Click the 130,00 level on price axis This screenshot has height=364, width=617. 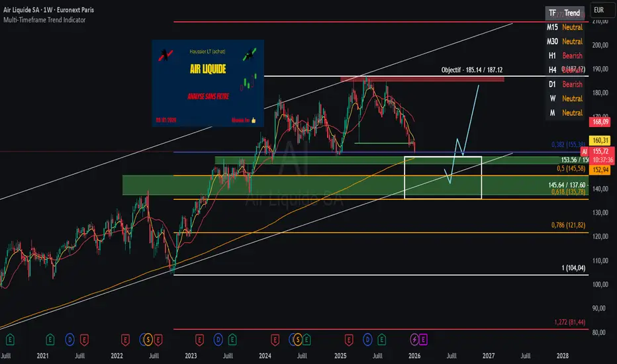click(x=600, y=212)
